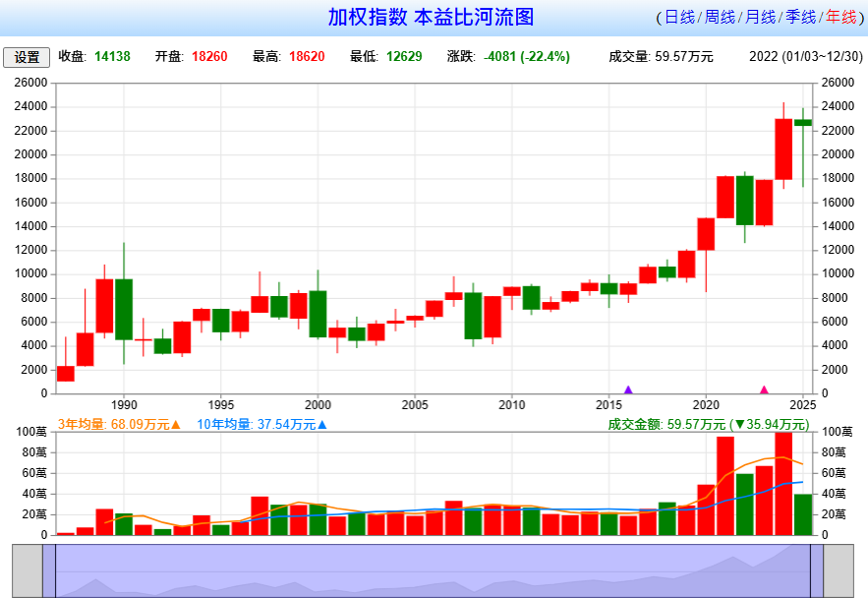Select the active 年线 yearly view

(x=840, y=18)
